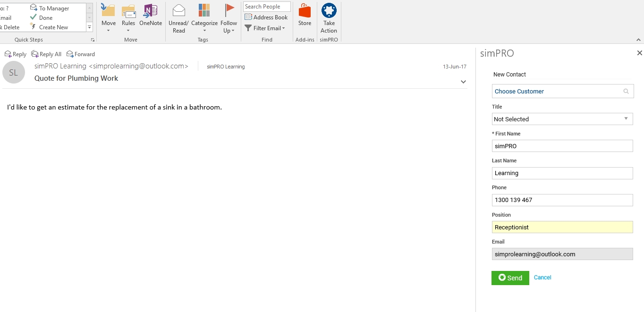Expand the Rules dropdown arrow
Viewport: 644px width, 312px height.
pyautogui.click(x=128, y=31)
